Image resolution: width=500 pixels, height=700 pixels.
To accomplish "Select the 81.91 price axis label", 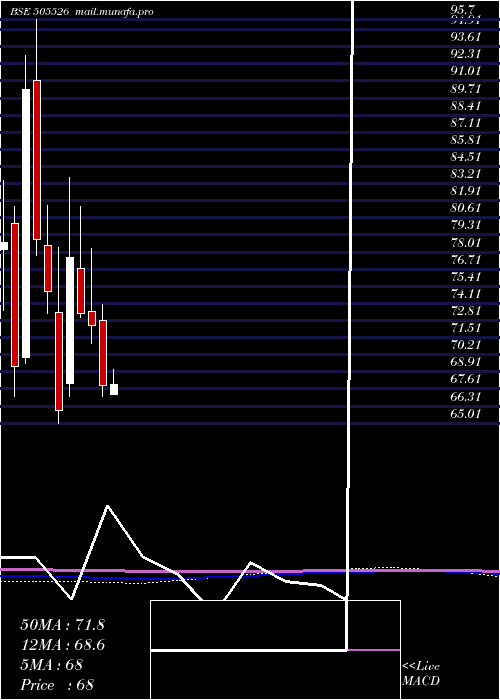I will [x=466, y=191].
